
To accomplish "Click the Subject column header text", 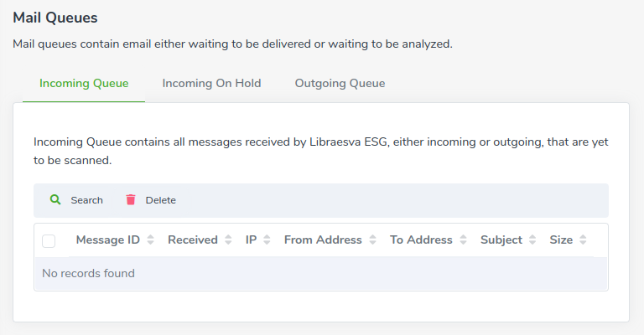I will click(501, 240).
